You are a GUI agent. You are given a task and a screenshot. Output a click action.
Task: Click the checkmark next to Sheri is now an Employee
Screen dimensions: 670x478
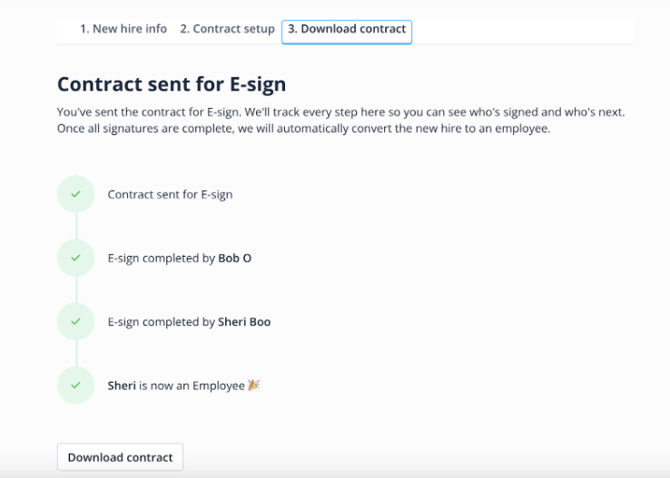click(x=76, y=385)
